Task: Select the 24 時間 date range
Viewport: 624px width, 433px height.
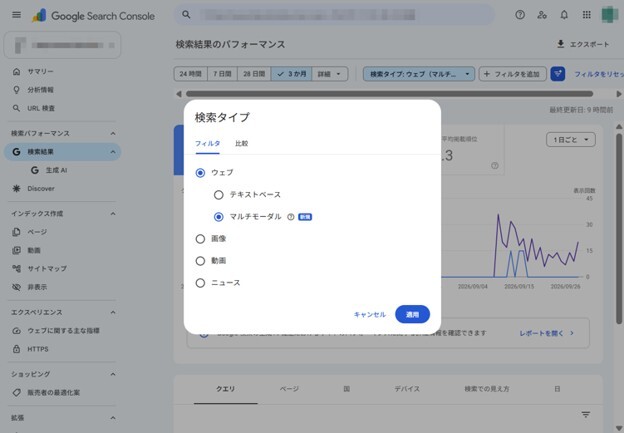Action: [x=191, y=74]
